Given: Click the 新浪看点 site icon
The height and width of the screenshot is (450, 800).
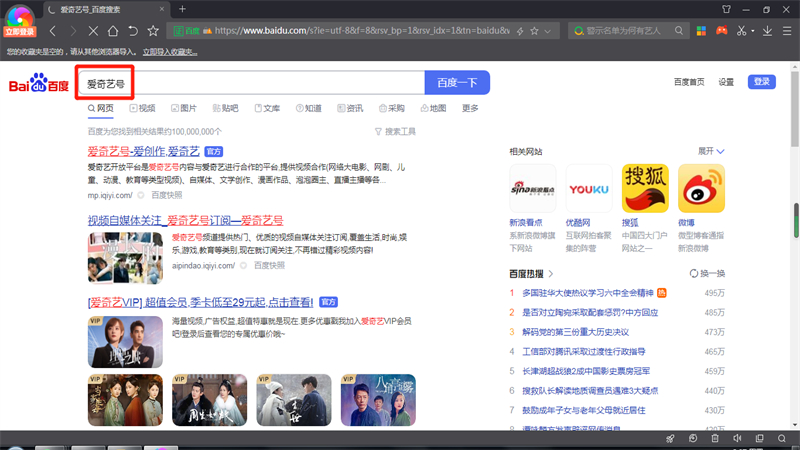Looking at the screenshot, I should [533, 188].
